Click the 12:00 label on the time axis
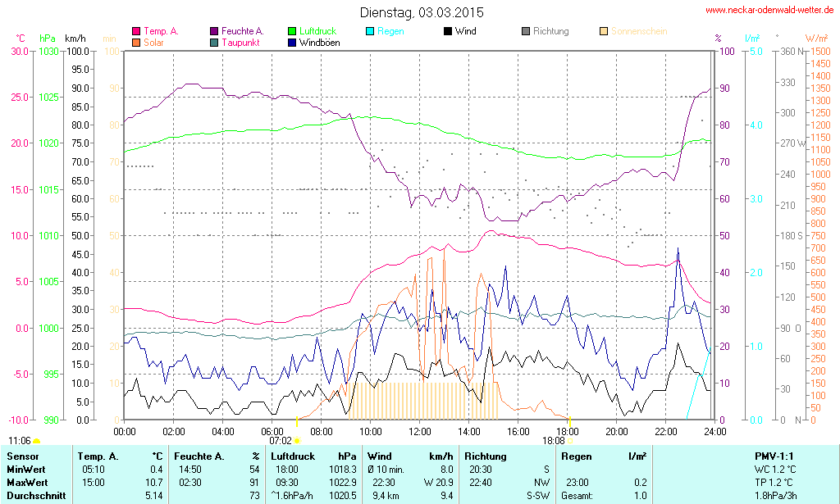840x504 pixels. [x=420, y=431]
